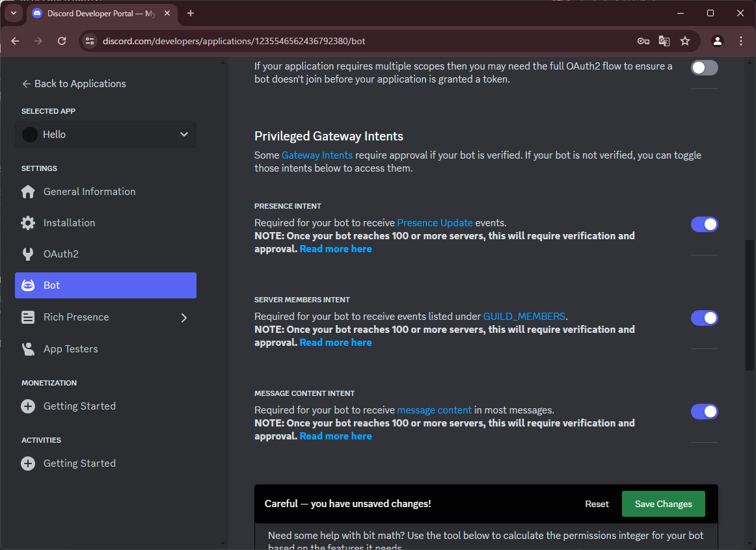Open Google Translate icon in address bar

coord(664,40)
